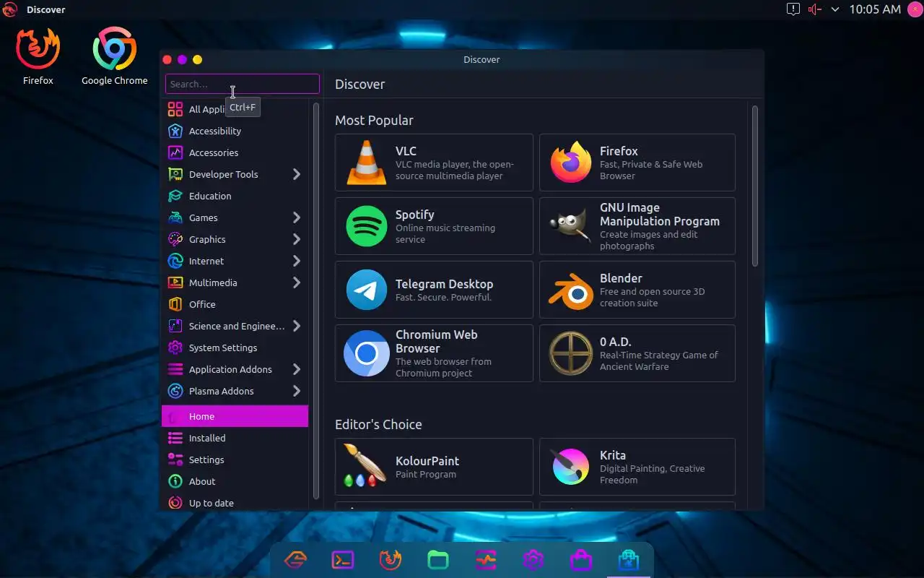The width and height of the screenshot is (924, 578).
Task: Open the Installed sidebar entry
Action: 235,438
